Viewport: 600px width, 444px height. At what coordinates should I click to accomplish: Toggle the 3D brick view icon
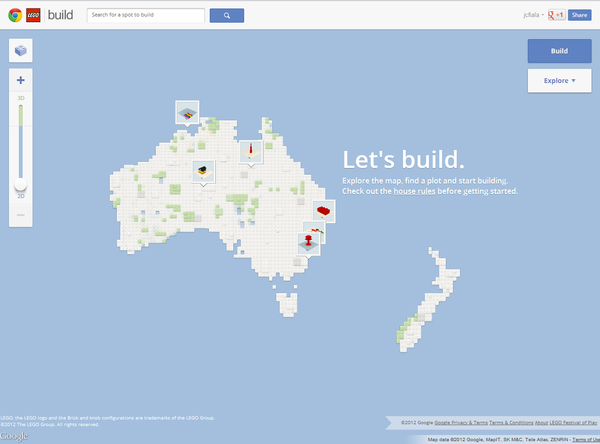[x=21, y=50]
